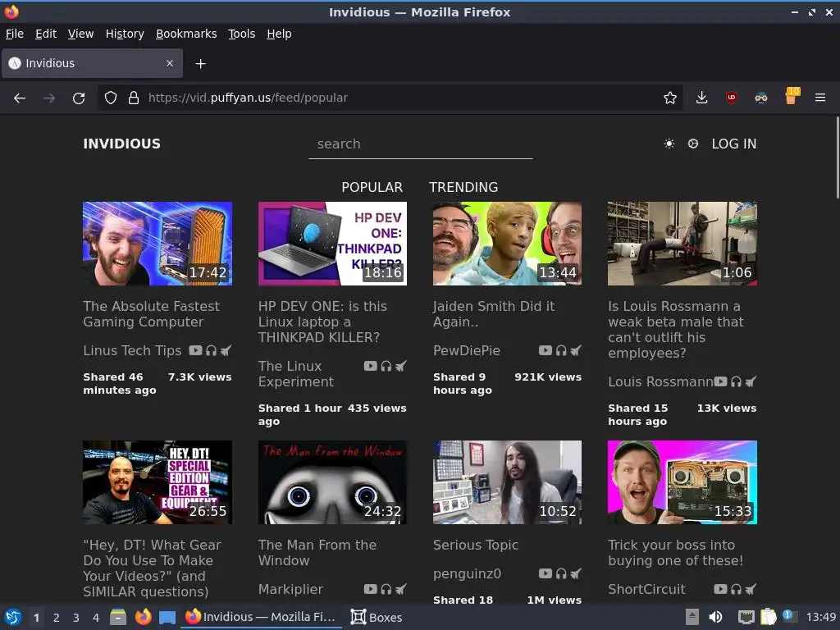840x630 pixels.
Task: Switch to the TRENDING feed
Action: (x=463, y=187)
